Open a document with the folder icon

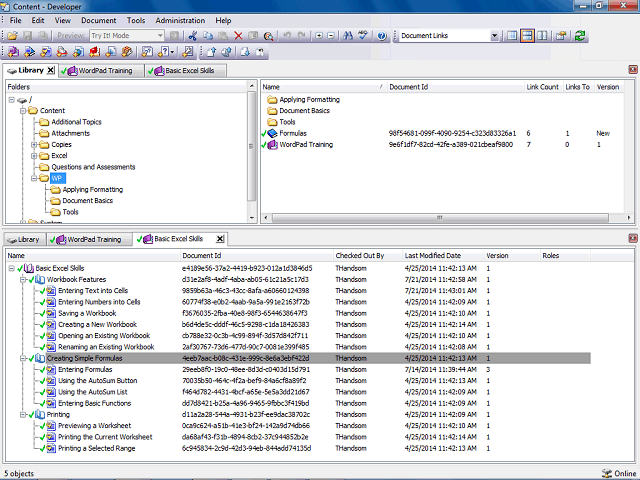(x=12, y=36)
